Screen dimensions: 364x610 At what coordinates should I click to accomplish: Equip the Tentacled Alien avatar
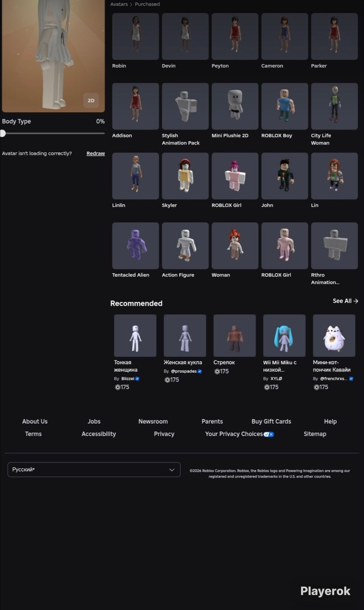pyautogui.click(x=135, y=246)
